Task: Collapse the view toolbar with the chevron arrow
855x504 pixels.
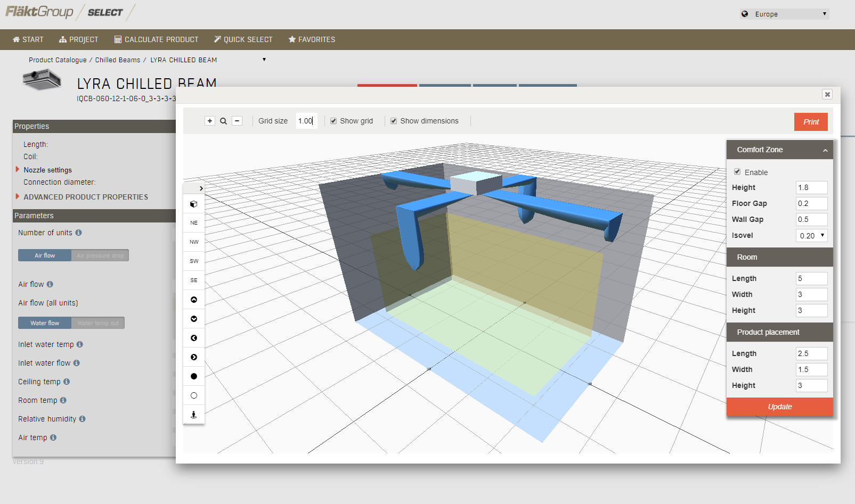Action: point(201,188)
